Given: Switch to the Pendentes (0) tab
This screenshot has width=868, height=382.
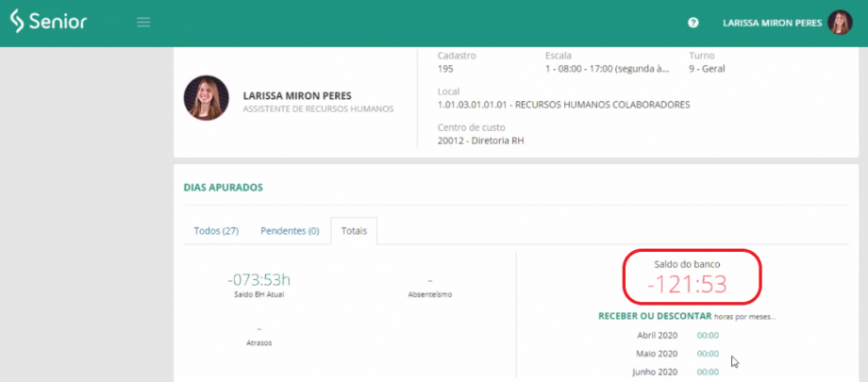Looking at the screenshot, I should 289,230.
